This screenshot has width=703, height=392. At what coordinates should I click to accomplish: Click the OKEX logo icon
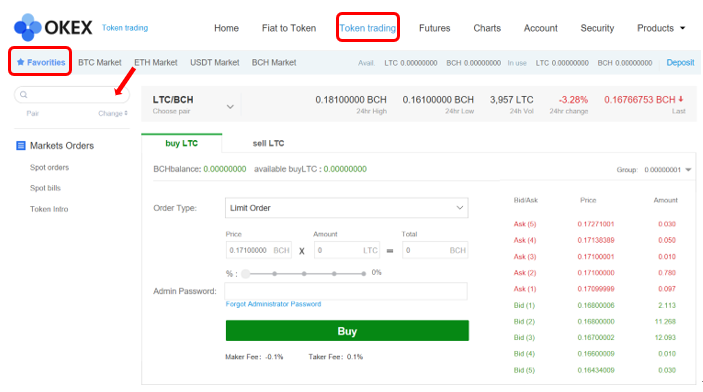[28, 27]
